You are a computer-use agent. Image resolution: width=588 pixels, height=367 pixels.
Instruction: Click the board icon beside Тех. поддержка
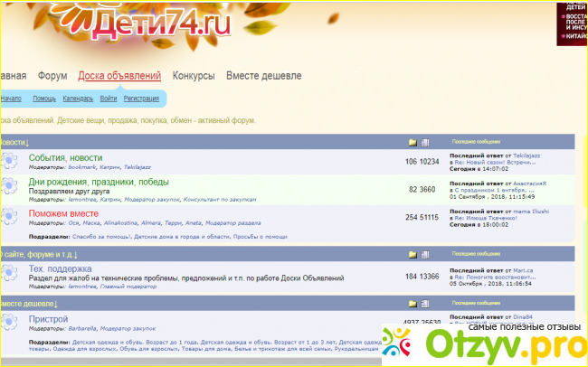9,273
